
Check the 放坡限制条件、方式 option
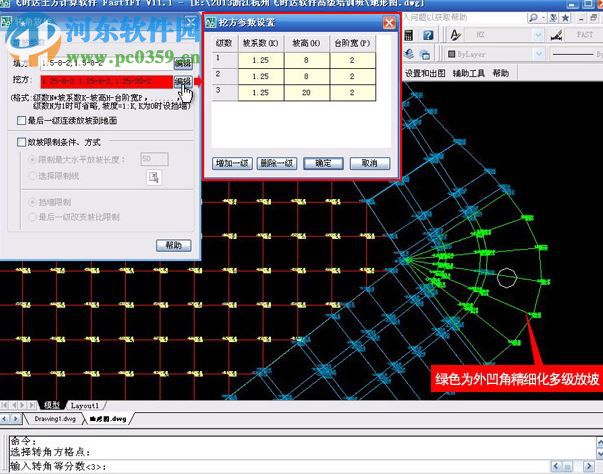tap(21, 142)
